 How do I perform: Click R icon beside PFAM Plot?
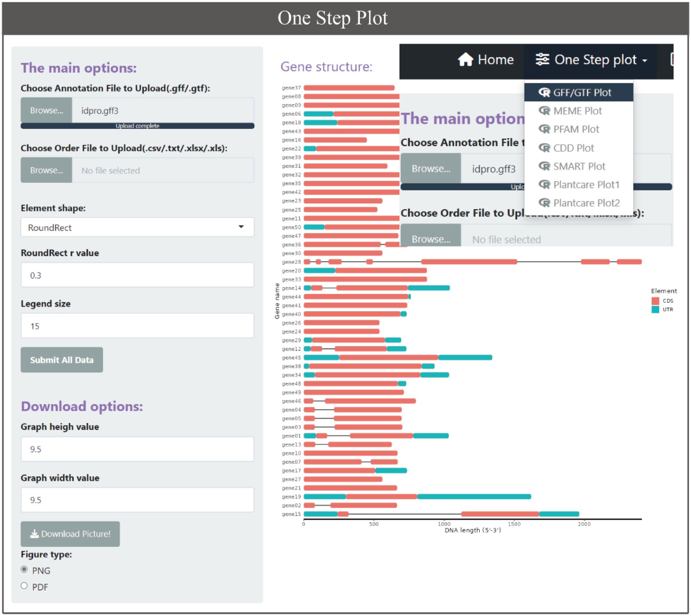[x=544, y=129]
